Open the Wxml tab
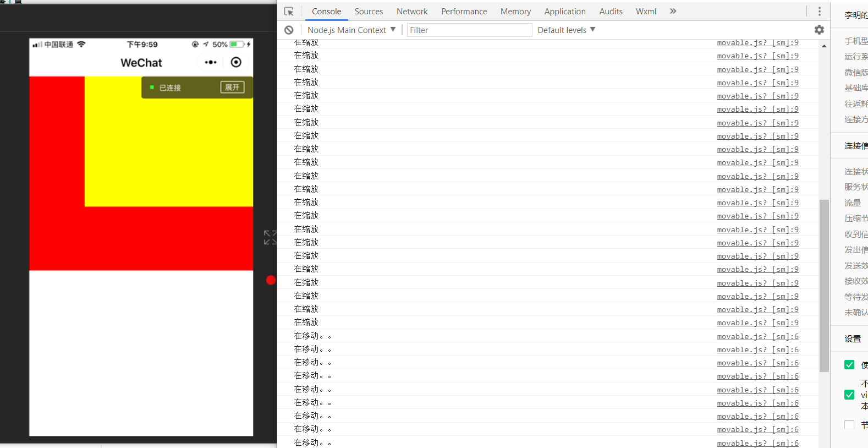 point(646,12)
